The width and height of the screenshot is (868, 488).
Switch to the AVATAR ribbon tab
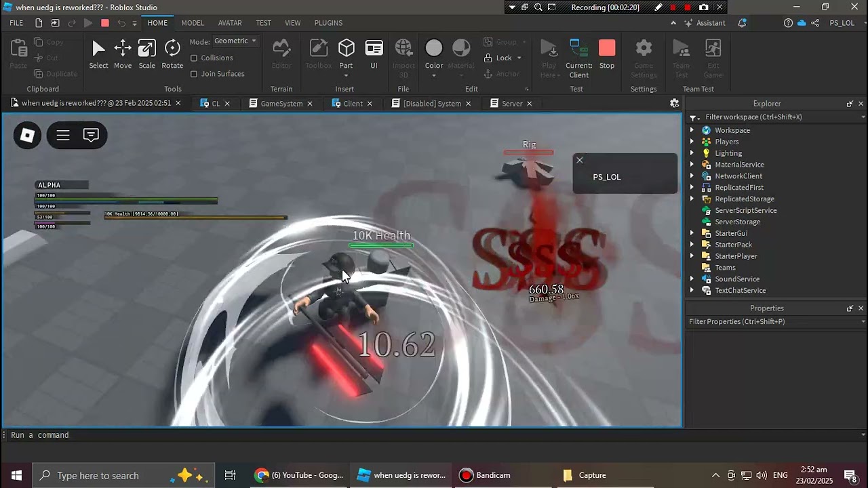tap(230, 23)
